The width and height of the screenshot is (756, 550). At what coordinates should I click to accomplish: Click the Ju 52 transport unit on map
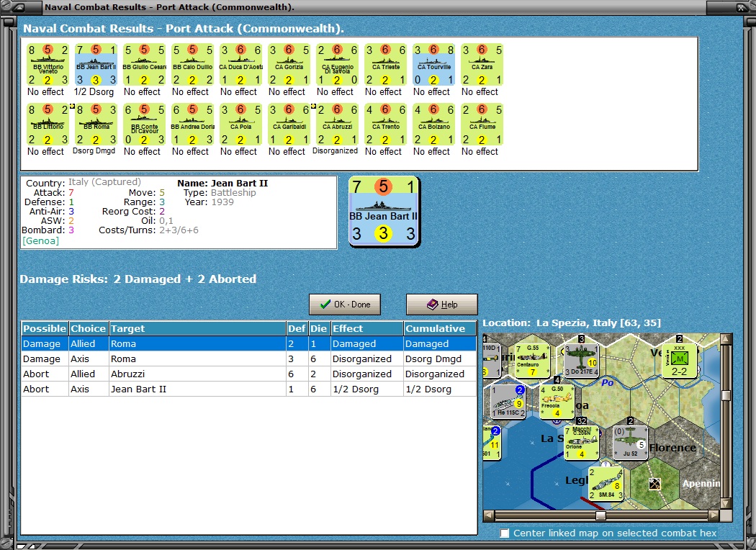point(630,443)
